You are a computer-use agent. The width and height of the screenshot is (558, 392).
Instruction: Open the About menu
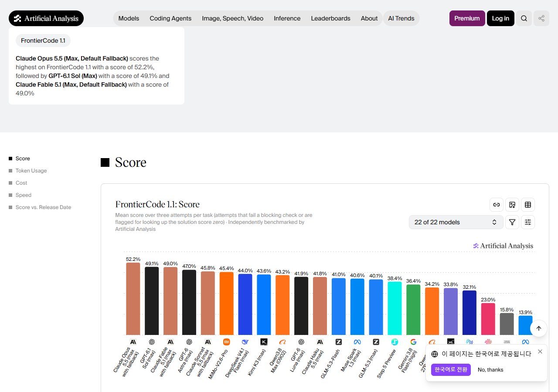pyautogui.click(x=369, y=18)
